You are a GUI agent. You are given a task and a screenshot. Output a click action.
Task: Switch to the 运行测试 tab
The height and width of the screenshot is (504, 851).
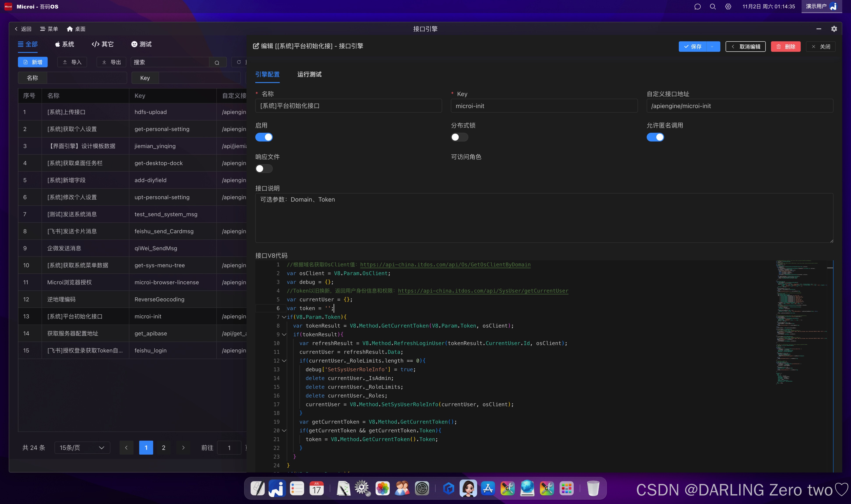click(x=309, y=74)
